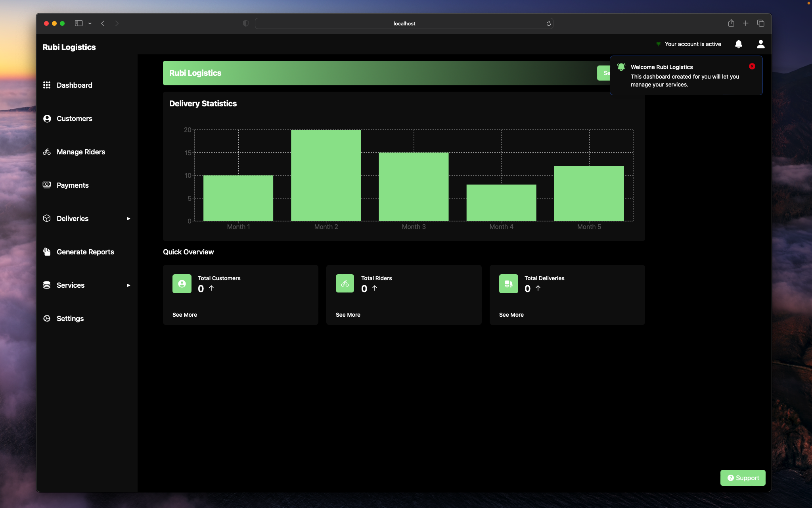Click the Total Riders bicycle icon

click(x=345, y=284)
